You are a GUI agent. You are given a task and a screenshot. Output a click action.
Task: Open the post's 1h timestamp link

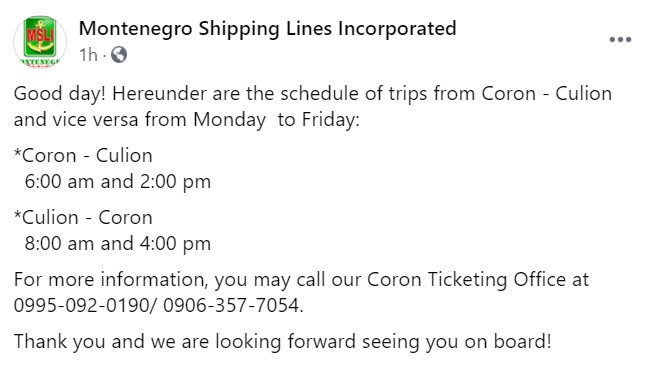[88, 55]
